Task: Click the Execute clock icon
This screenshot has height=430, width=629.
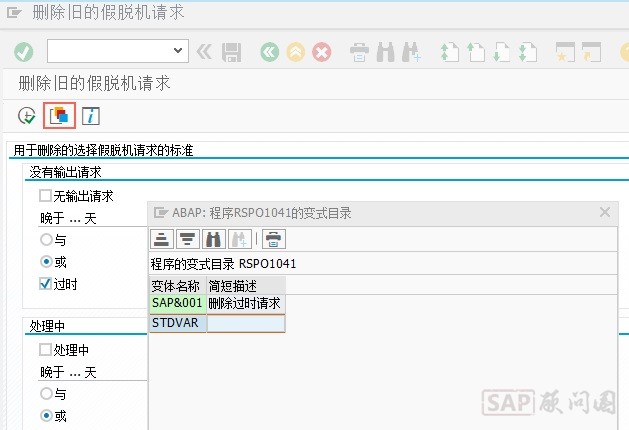Action: point(27,116)
